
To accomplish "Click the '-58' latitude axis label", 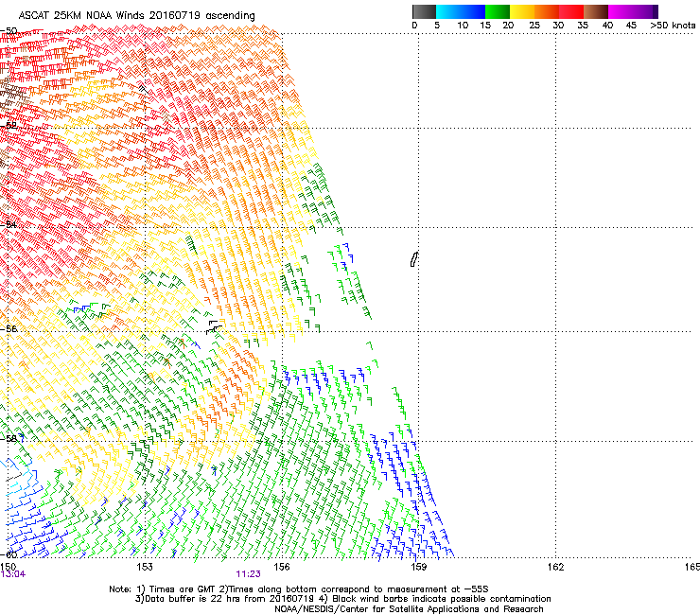I will tap(9, 439).
